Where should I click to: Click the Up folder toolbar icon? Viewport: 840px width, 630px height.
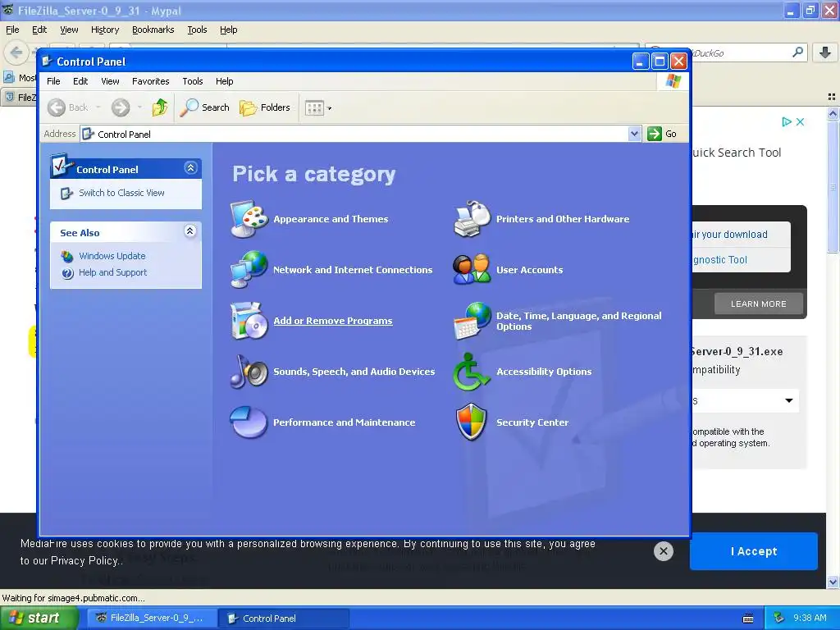[x=160, y=107]
